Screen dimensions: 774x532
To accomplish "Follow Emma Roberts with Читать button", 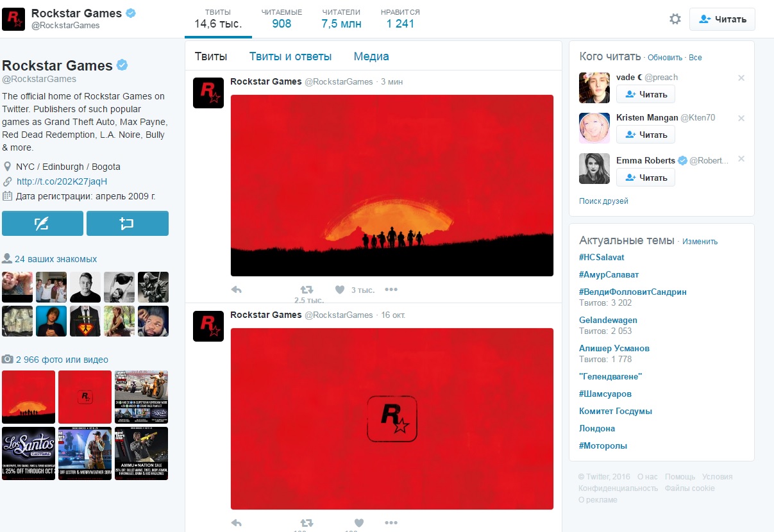I will 646,178.
